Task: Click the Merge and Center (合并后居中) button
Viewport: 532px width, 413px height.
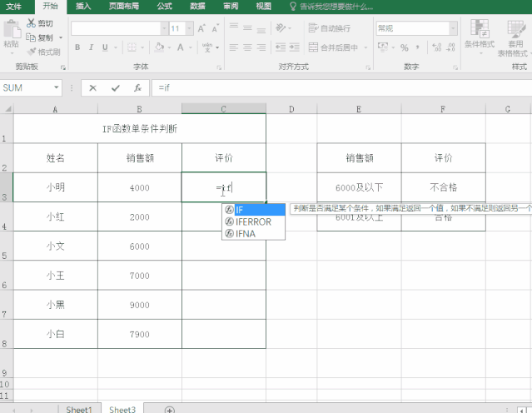Action: click(338, 47)
